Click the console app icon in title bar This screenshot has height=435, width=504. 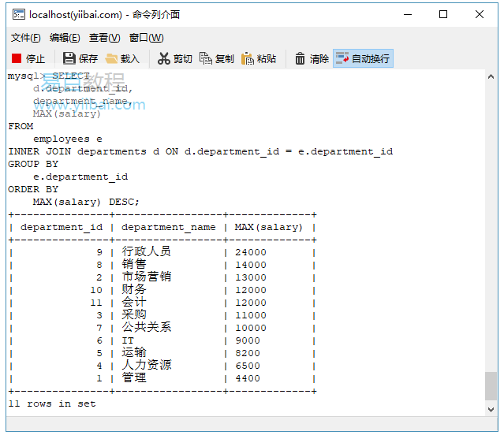pos(17,14)
